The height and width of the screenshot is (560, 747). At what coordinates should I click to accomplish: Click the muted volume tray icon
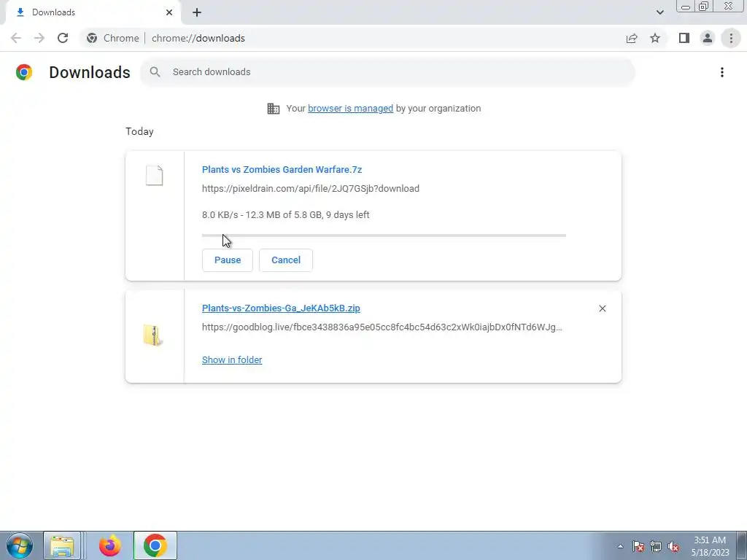[x=673, y=547]
